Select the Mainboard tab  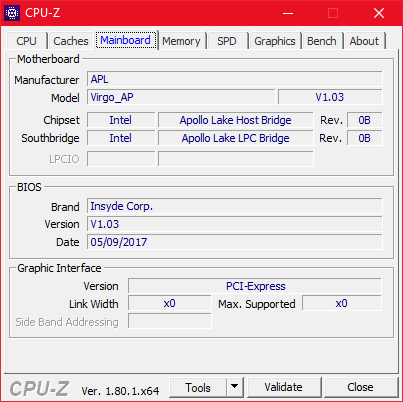click(126, 40)
